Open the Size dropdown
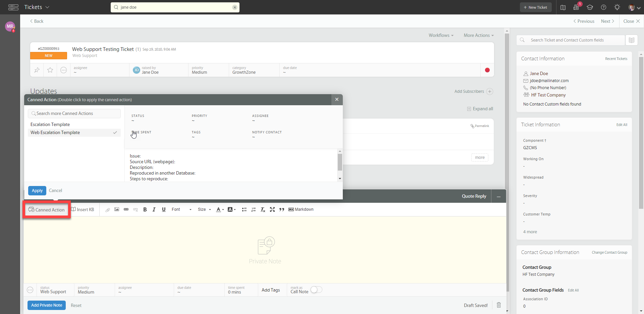The image size is (644, 314). coord(204,209)
